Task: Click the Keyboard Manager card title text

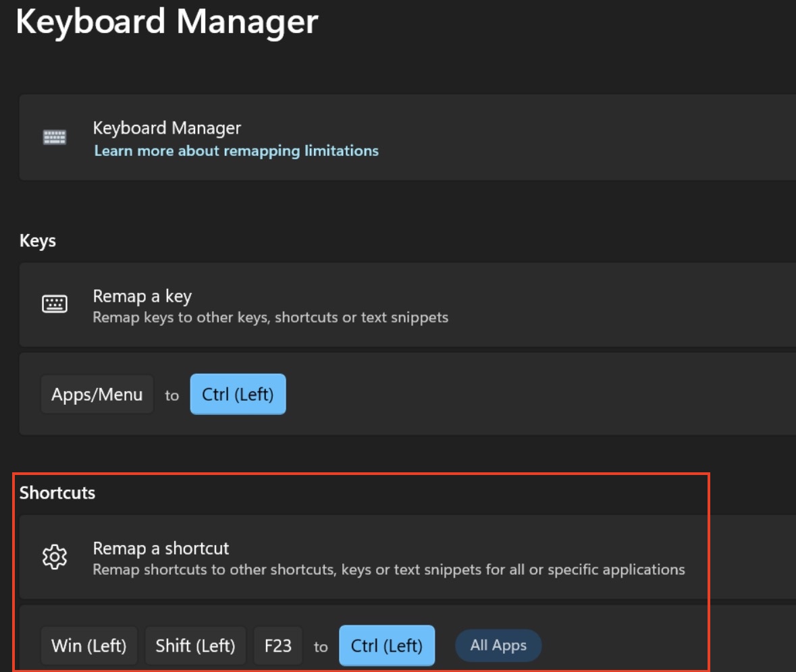Action: (167, 128)
